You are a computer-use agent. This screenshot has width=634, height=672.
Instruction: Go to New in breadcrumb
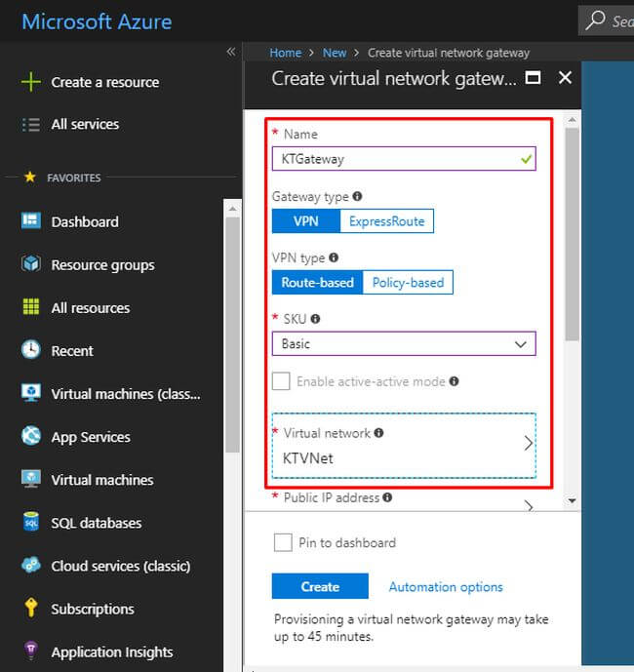[x=335, y=53]
